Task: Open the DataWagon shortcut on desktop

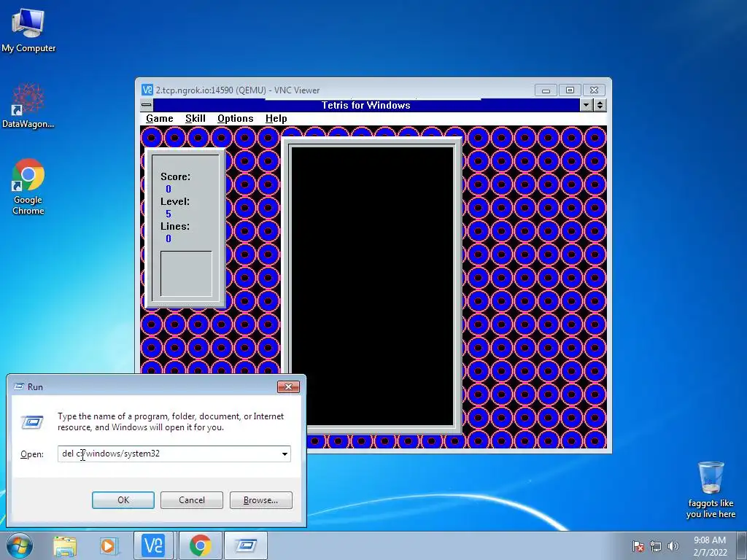Action: 28,106
